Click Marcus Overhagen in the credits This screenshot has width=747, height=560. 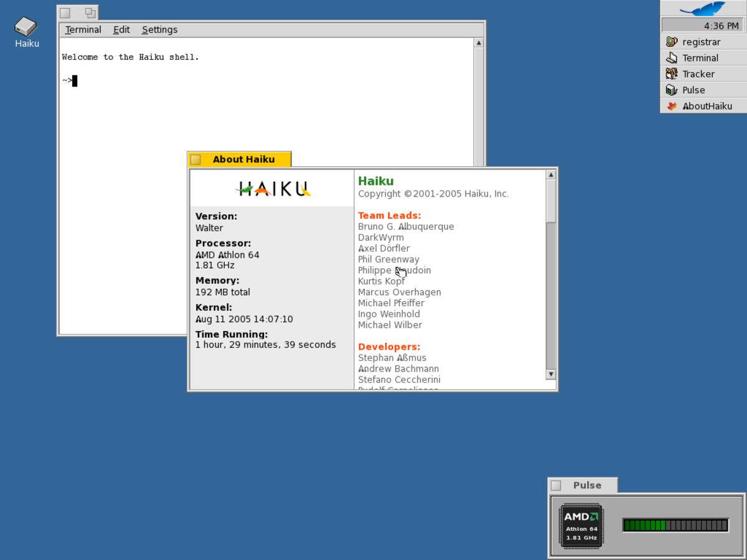coord(400,292)
